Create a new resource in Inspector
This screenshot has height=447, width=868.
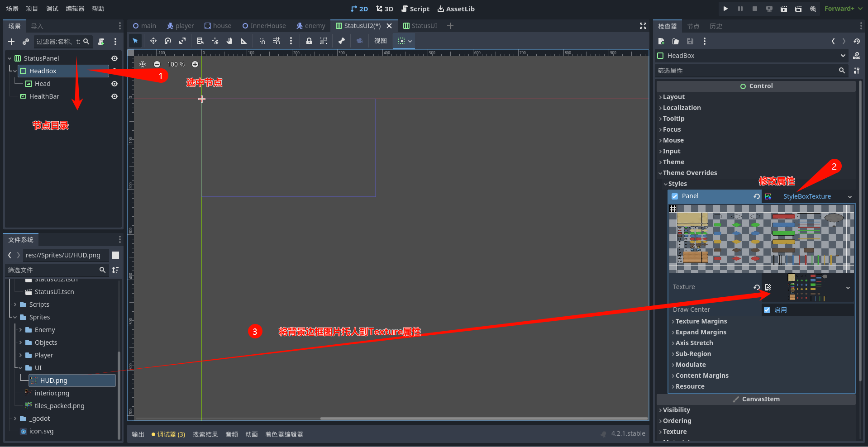click(x=661, y=41)
